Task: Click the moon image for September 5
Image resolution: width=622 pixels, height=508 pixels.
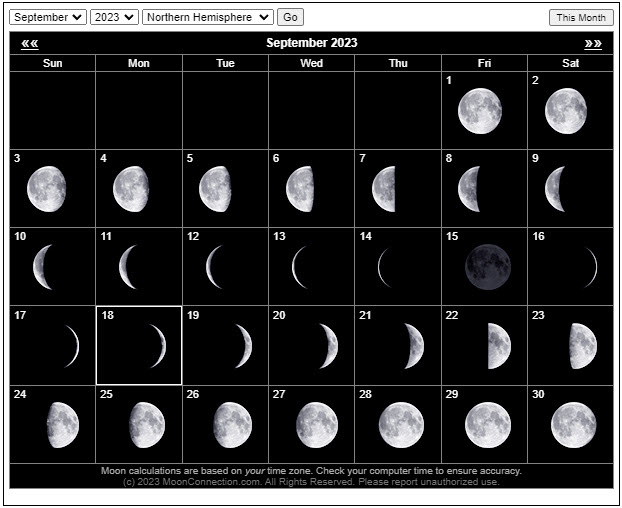Action: pos(215,189)
